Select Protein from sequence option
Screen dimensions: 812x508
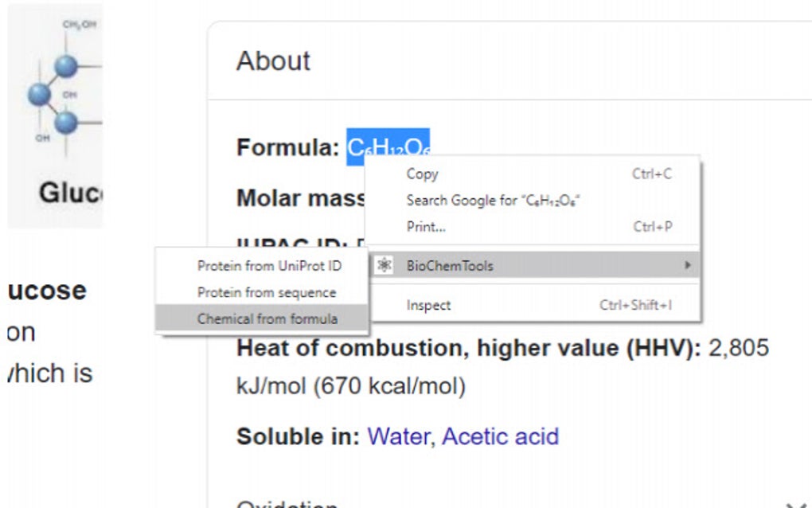[267, 292]
